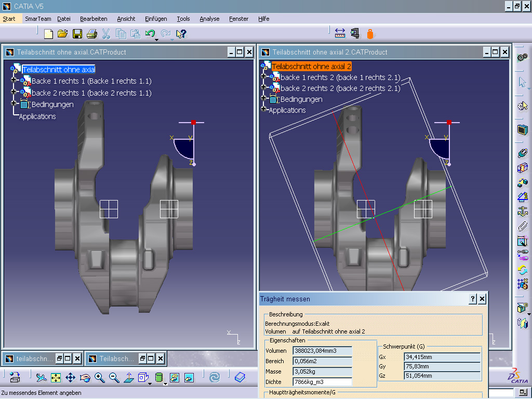Undo last action with green arrow
Screen dimensions: 532x399
150,33
